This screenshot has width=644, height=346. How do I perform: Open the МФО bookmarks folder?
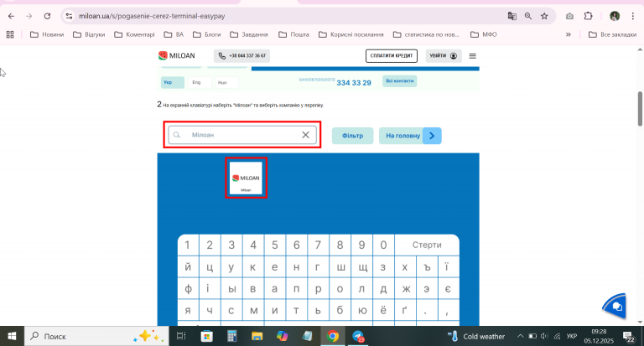(x=483, y=34)
